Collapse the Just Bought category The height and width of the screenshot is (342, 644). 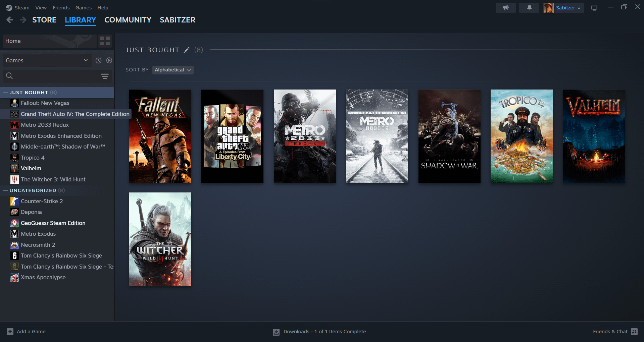tap(5, 93)
